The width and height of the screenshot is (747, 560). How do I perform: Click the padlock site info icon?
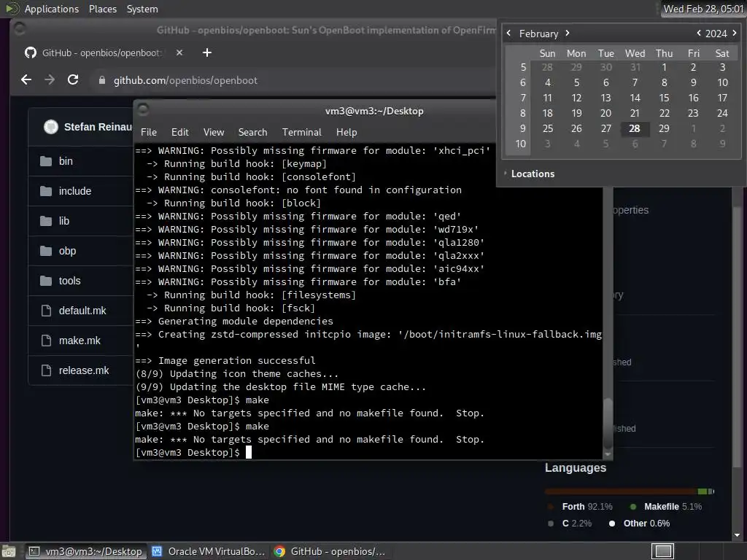tap(101, 80)
